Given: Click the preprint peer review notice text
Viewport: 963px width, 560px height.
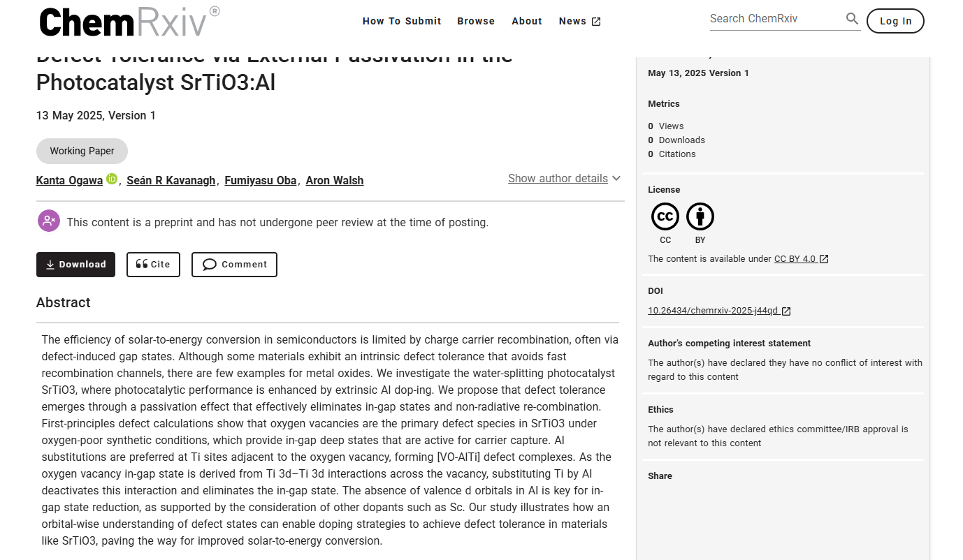Looking at the screenshot, I should 277,223.
